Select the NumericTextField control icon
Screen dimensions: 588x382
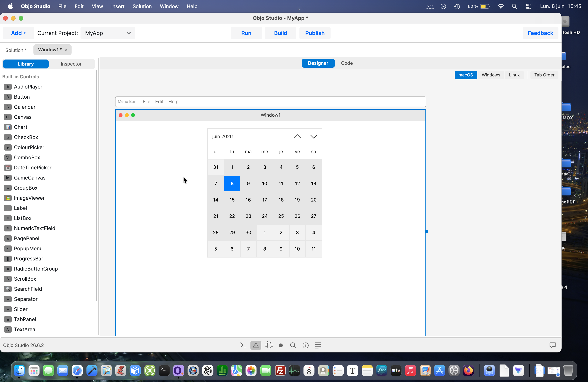[8, 228]
